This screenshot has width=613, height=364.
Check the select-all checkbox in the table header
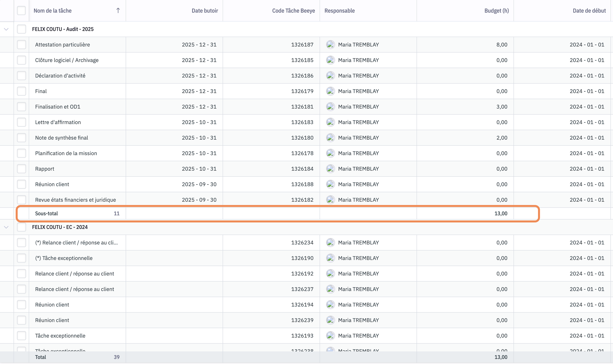[x=21, y=11]
